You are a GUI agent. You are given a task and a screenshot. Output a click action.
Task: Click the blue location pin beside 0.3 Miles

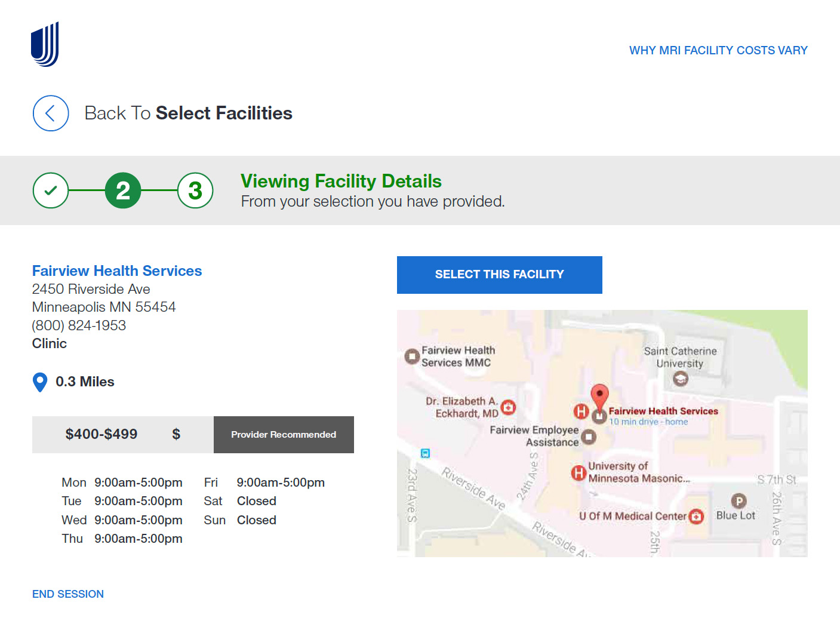pos(40,382)
